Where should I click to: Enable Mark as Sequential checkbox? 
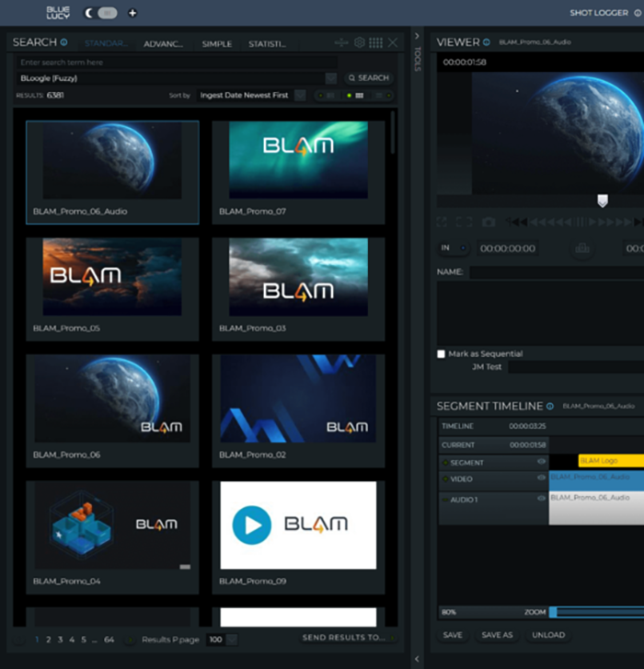[x=441, y=353]
